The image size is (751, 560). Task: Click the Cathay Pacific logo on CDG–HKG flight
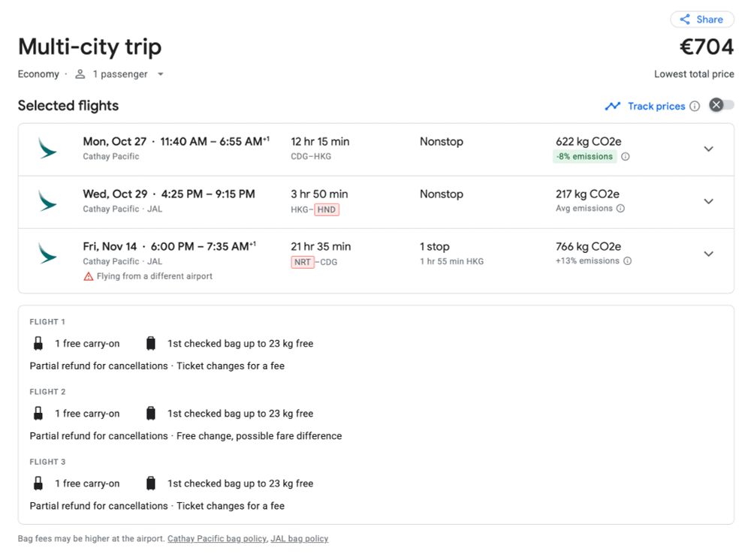click(x=47, y=148)
